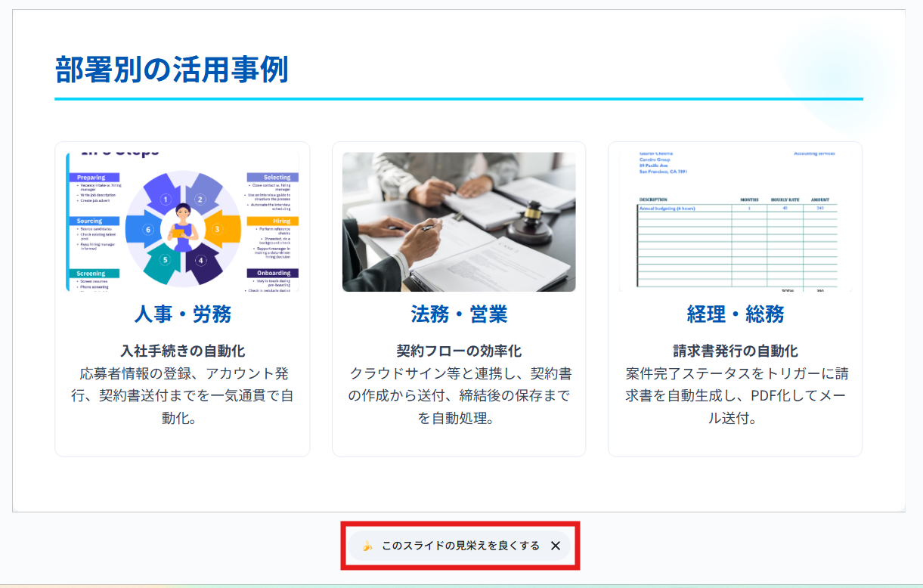The height and width of the screenshot is (588, 923).
Task: Click the description starting 案件完了ステータス
Action: 736,396
